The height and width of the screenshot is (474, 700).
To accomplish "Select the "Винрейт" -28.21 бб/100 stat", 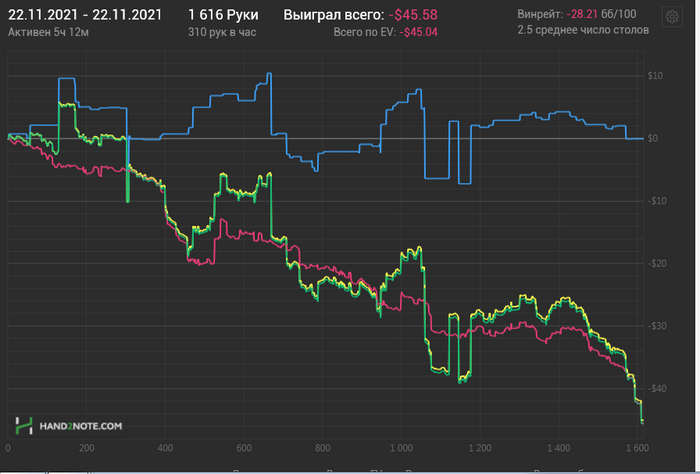I will tap(577, 14).
